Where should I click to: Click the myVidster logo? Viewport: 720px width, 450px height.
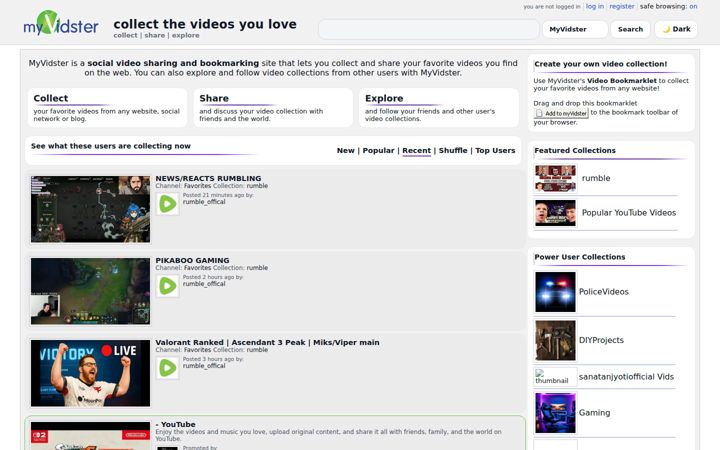(x=61, y=23)
